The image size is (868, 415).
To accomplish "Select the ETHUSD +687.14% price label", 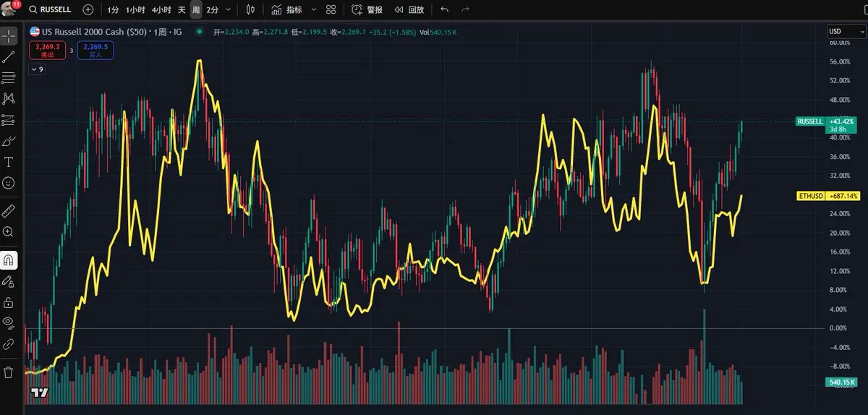I will tap(828, 196).
